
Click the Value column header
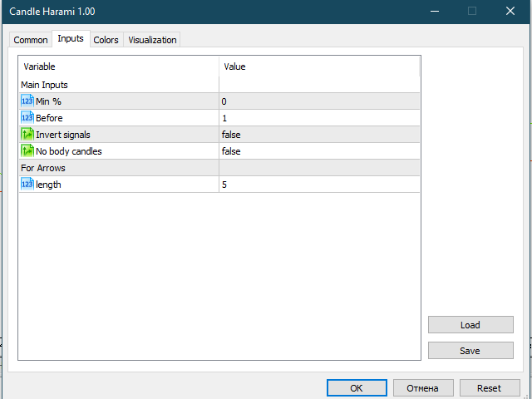coord(319,66)
